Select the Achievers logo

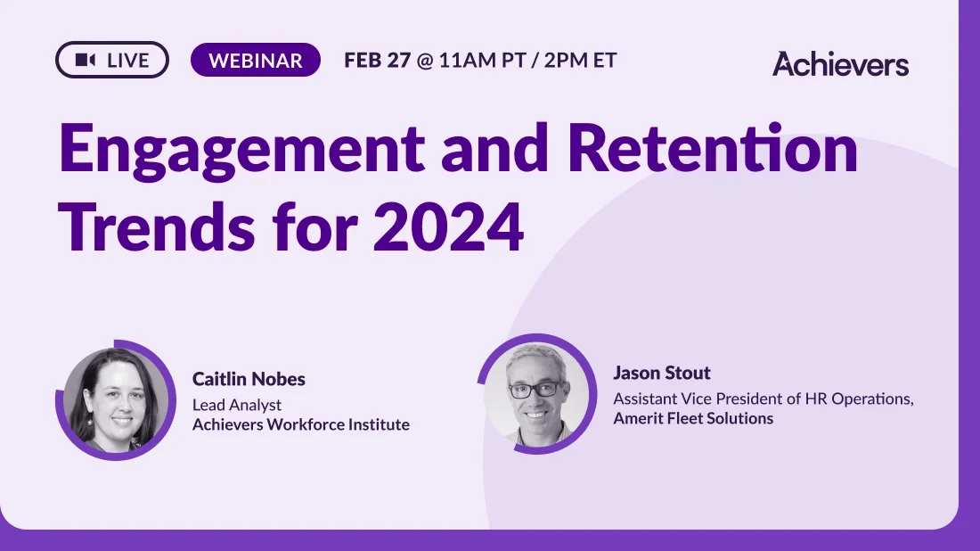click(841, 63)
